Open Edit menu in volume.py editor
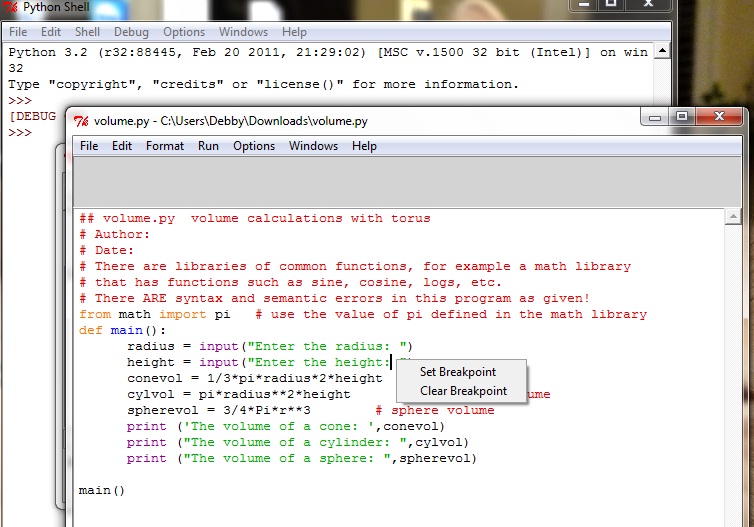Viewport: 754px width, 527px height. pos(122,146)
